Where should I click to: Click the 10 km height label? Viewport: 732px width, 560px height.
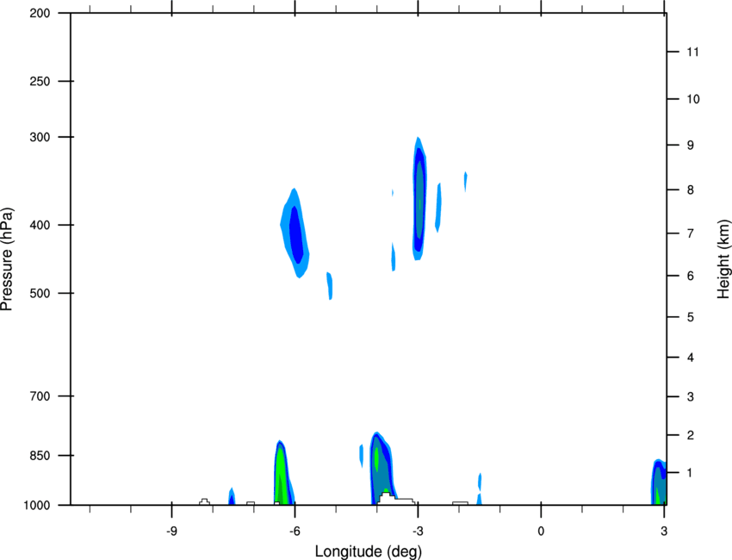(x=692, y=99)
